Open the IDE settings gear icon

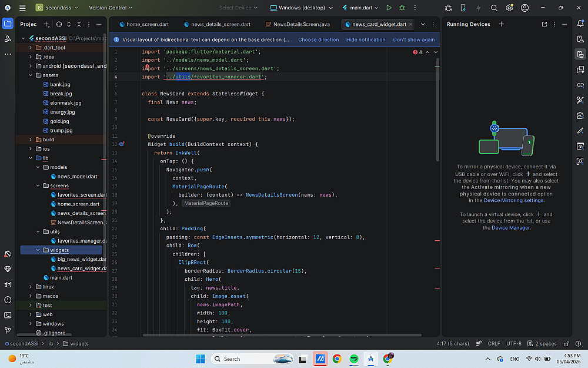click(x=509, y=8)
